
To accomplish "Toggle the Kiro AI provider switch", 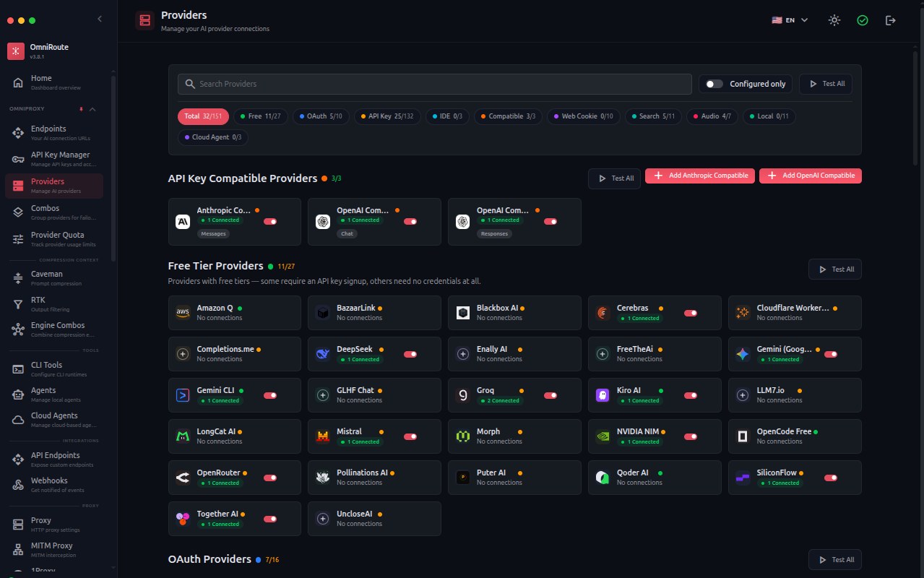I will click(x=691, y=395).
